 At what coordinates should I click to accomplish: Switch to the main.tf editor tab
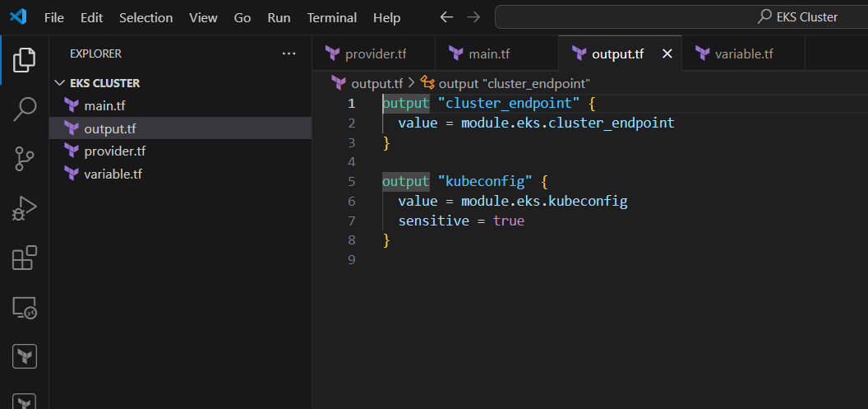click(x=496, y=53)
